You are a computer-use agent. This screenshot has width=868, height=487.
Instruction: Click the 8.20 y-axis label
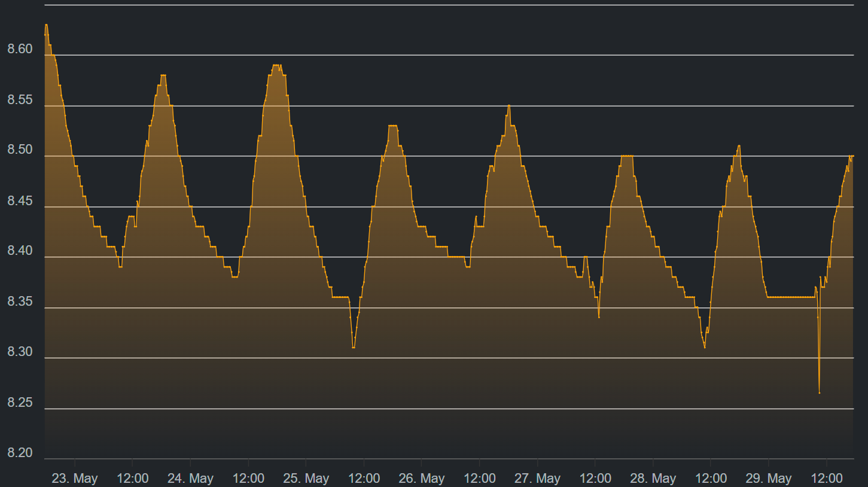coord(20,453)
